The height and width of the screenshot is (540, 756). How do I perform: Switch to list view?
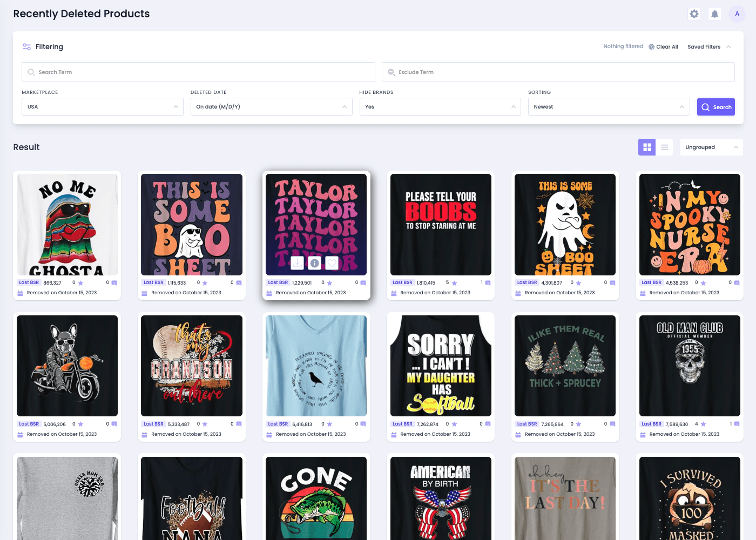click(664, 147)
